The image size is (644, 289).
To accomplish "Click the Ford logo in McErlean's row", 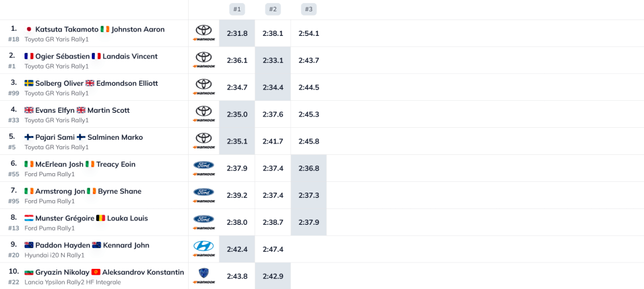I will coord(203,165).
